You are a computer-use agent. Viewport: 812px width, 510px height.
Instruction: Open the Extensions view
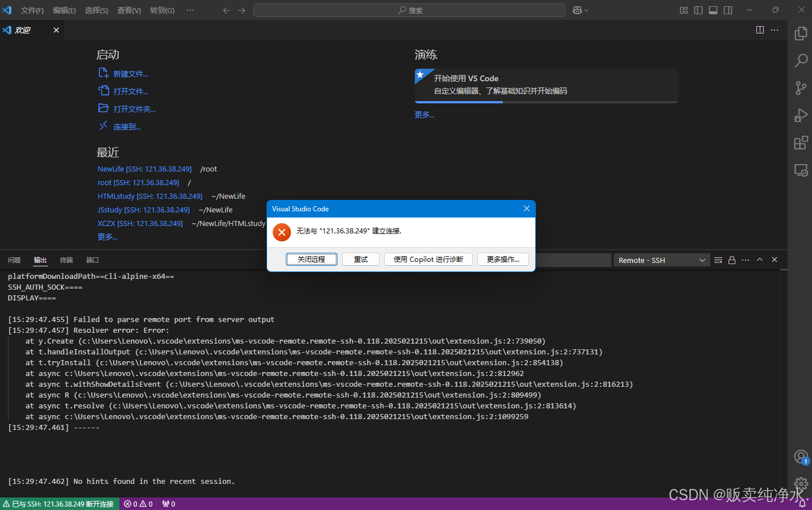801,143
